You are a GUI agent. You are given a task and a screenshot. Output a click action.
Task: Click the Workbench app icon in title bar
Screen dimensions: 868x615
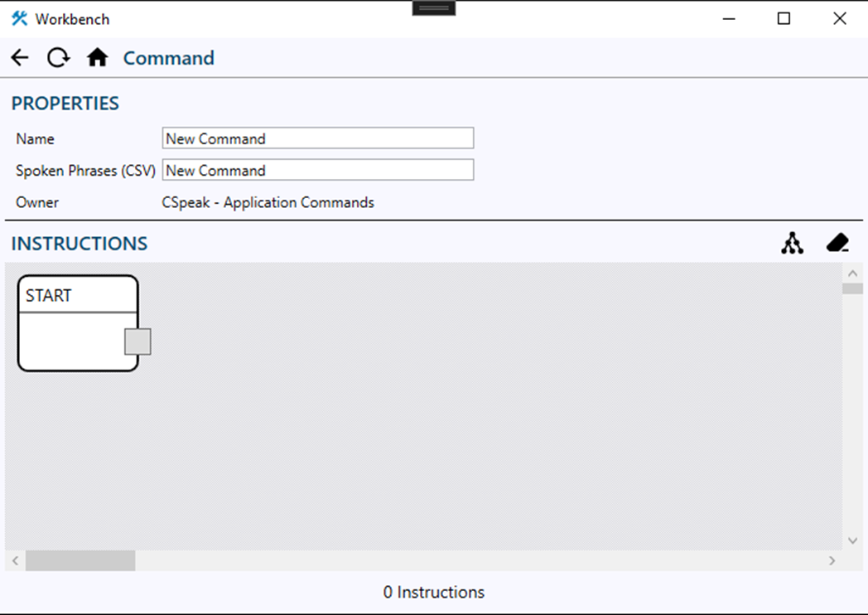(x=19, y=18)
